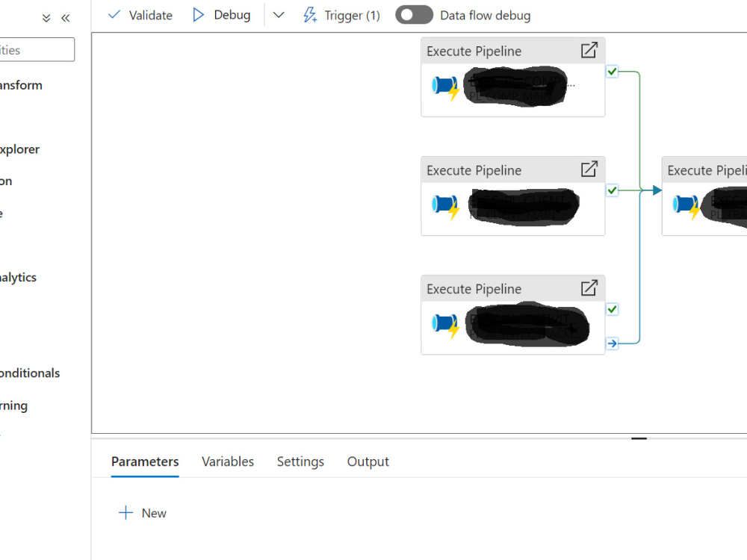Expand the Data Explorer activities category
The width and height of the screenshot is (747, 560).
coord(19,149)
